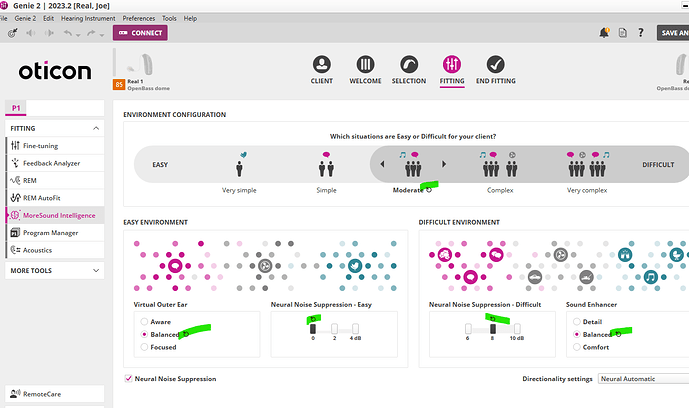This screenshot has height=408, width=689.
Task: Open Program Manager in sidebar
Action: 55,233
